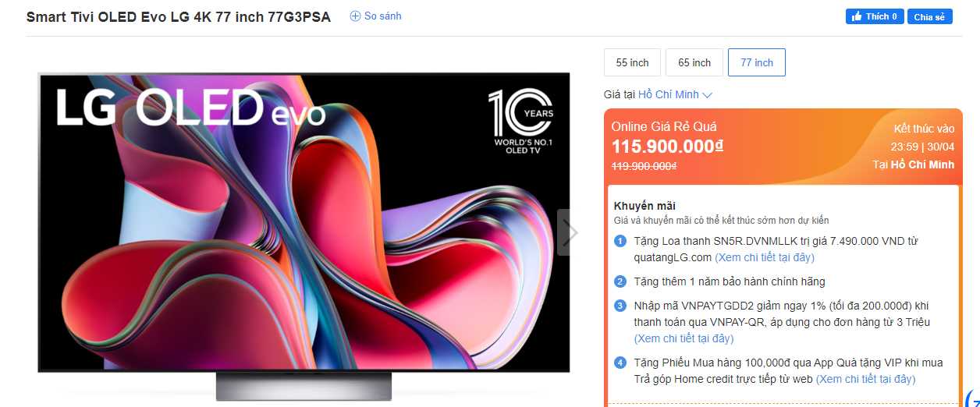Click the 115.900.000₫ sale price
The width and height of the screenshot is (980, 407).
[x=667, y=147]
